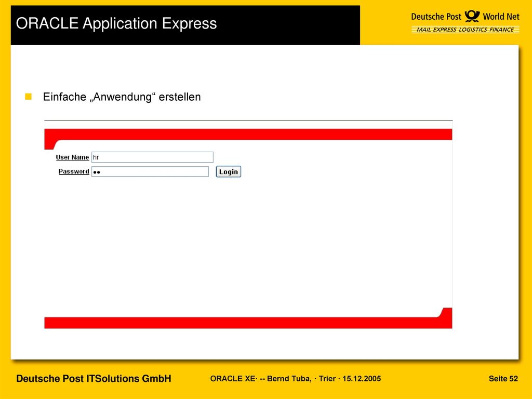Click the User Name label
532x399 pixels.
[72, 157]
